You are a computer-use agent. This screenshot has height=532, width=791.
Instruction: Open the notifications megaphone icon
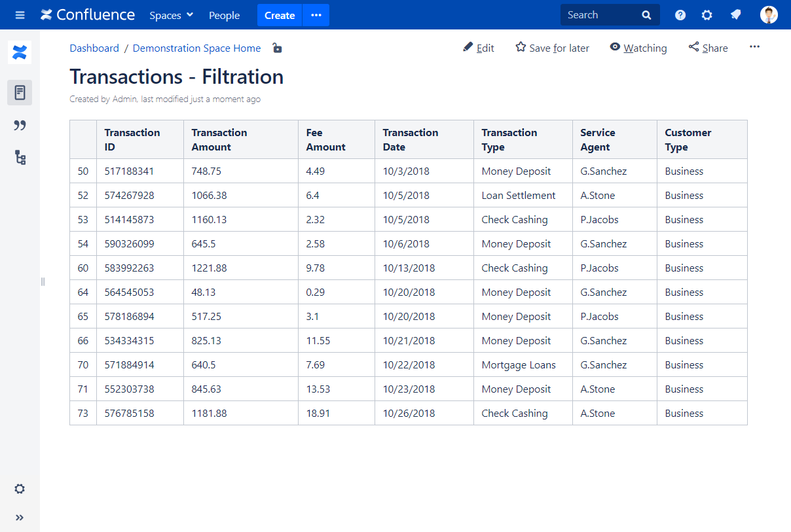point(735,14)
